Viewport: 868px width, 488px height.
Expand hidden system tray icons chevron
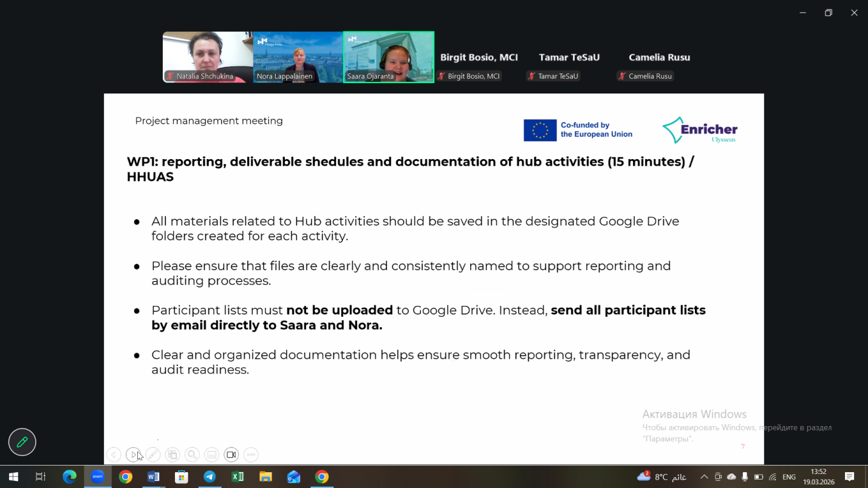[x=704, y=477]
